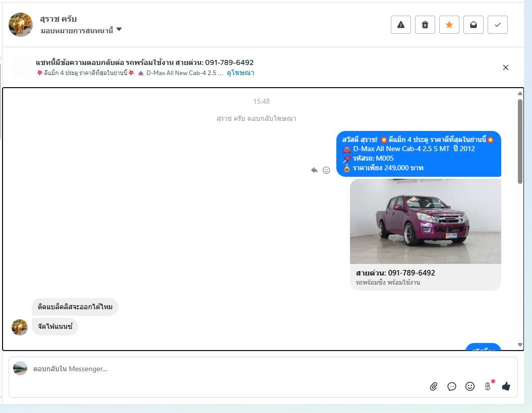Reply to the D-Max message with arrow icon

click(x=314, y=170)
